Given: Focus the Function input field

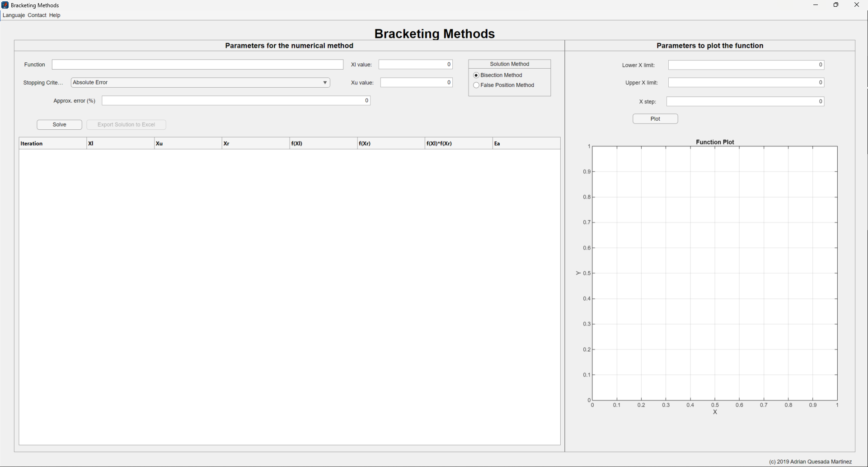Looking at the screenshot, I should (197, 65).
